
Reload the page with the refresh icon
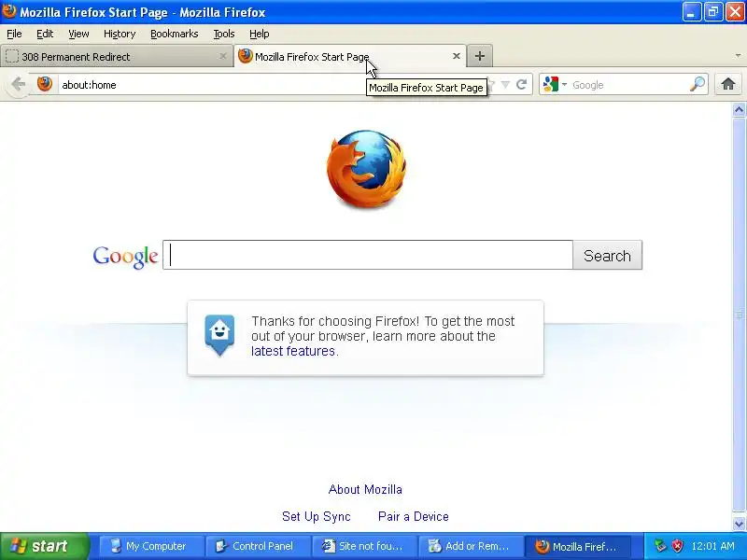[x=522, y=85]
